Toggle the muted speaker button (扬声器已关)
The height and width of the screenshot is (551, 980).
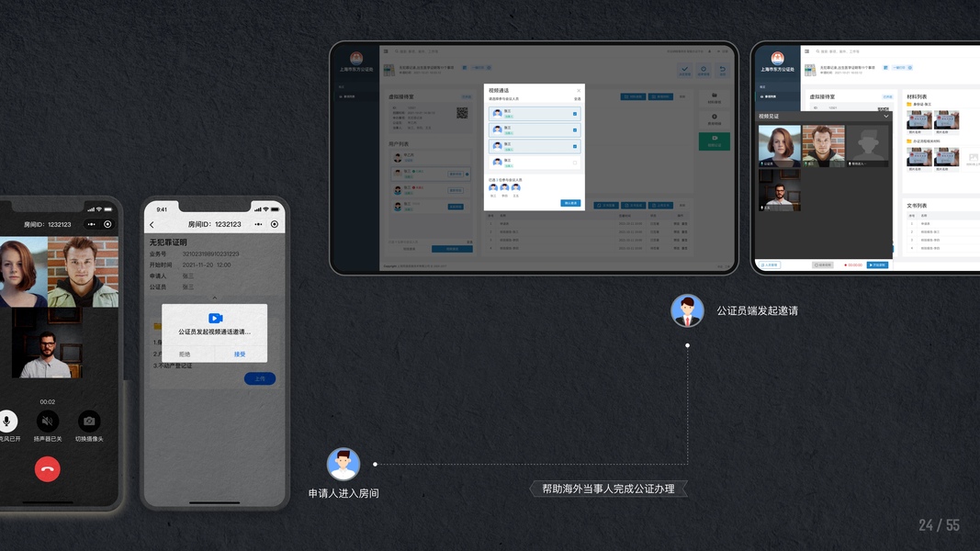coord(48,422)
